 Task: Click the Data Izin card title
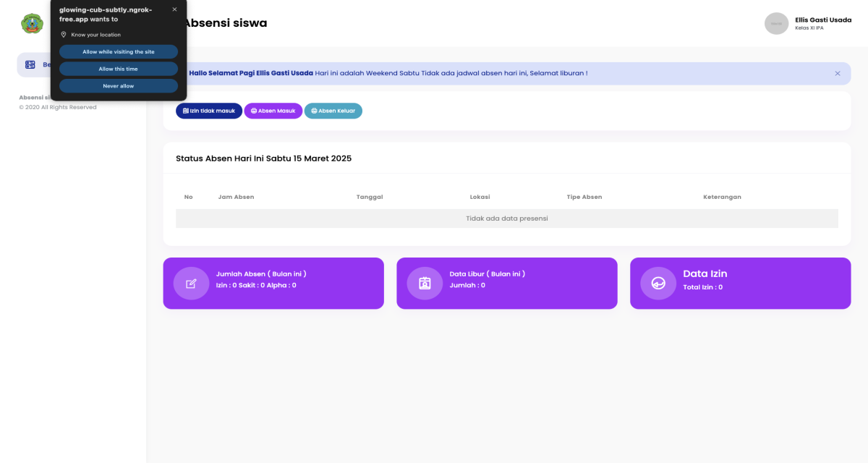[x=705, y=273]
